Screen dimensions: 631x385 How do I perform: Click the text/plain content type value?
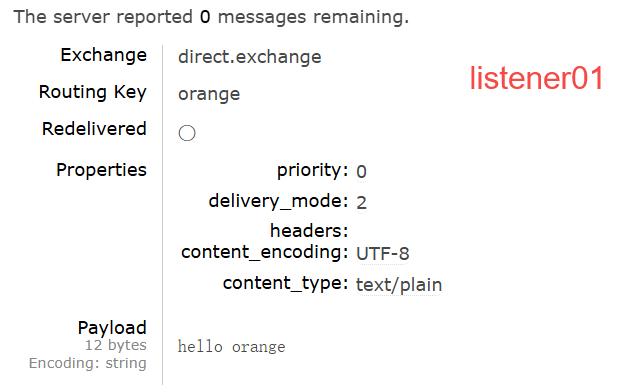pyautogui.click(x=399, y=285)
